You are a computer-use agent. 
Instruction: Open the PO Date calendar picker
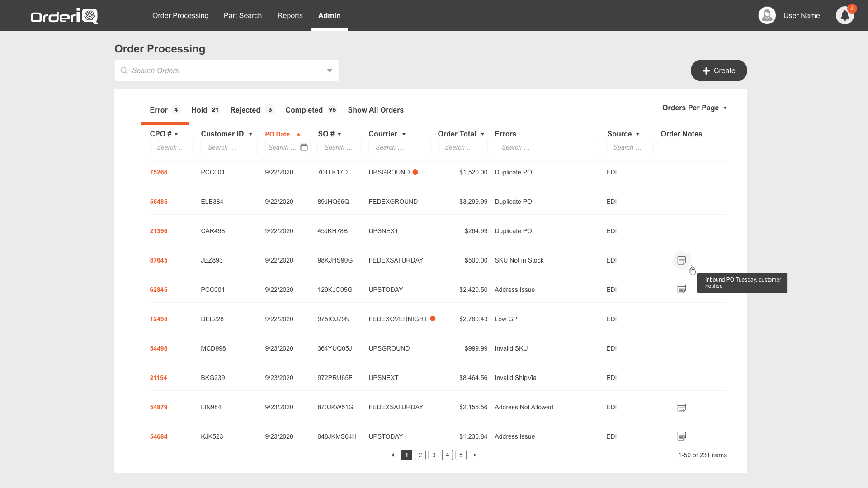pos(304,147)
